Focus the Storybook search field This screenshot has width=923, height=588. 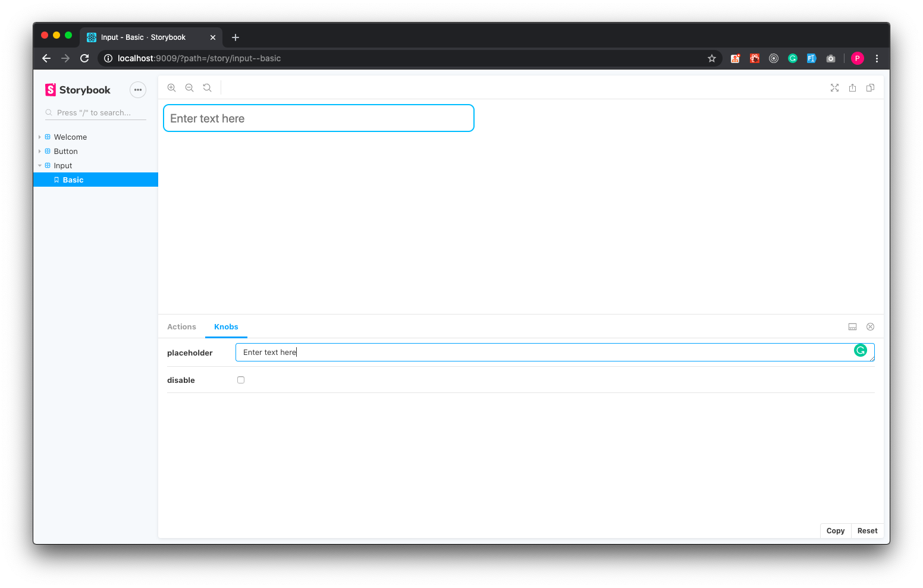[x=96, y=112]
